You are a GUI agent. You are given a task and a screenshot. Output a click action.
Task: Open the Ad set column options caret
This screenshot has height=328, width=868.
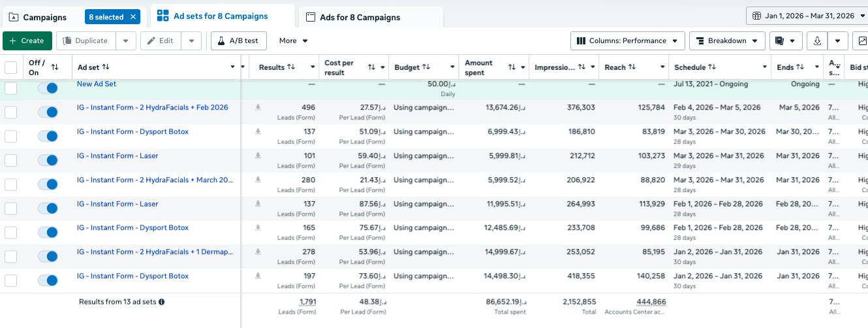[x=233, y=67]
